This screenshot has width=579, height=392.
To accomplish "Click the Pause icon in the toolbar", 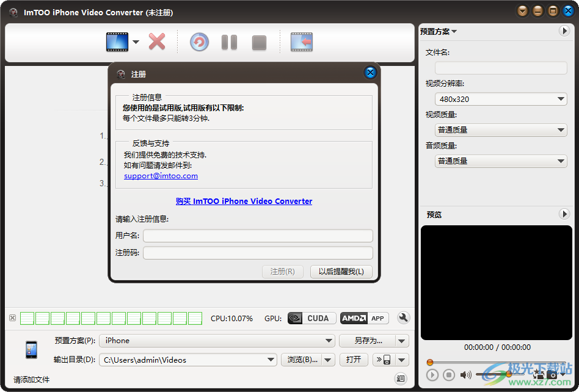I will tap(228, 42).
